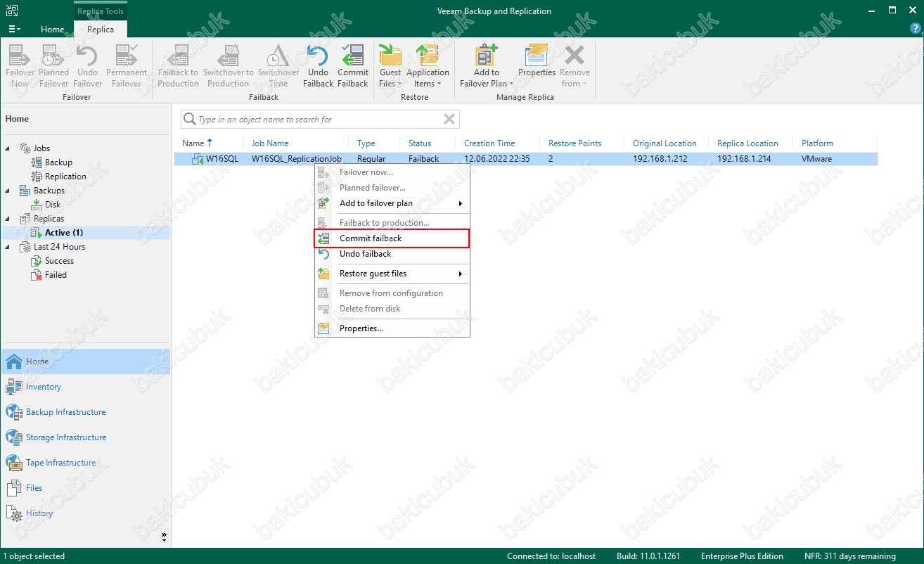924x564 pixels.
Task: Click the 192.168.1.212 original location cell
Action: (660, 159)
